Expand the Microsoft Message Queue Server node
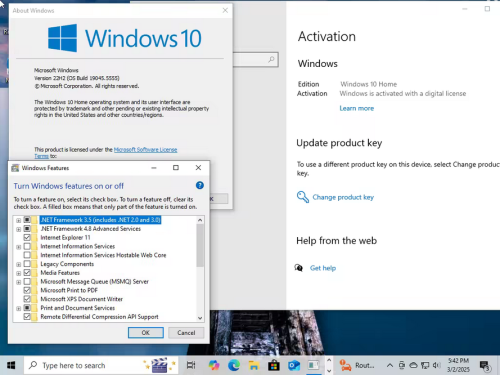Image resolution: width=500 pixels, height=375 pixels. pyautogui.click(x=19, y=282)
